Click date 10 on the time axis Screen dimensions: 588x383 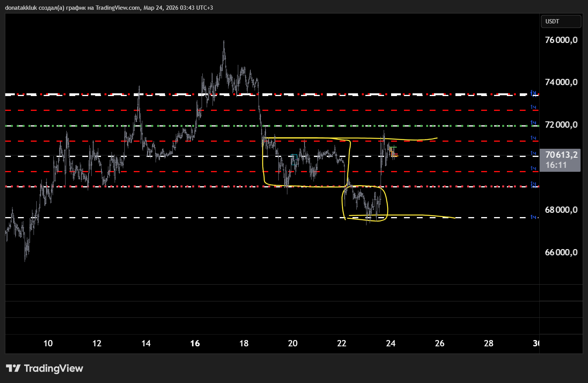(48, 343)
